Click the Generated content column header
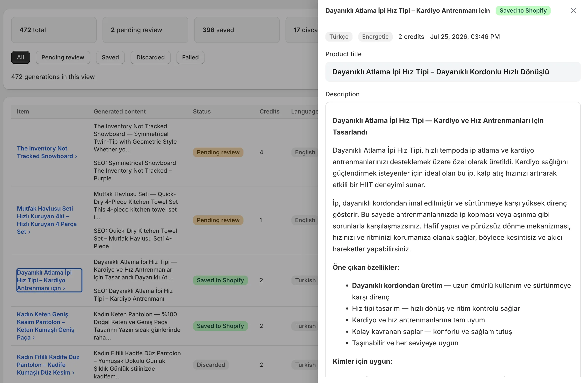 (120, 112)
